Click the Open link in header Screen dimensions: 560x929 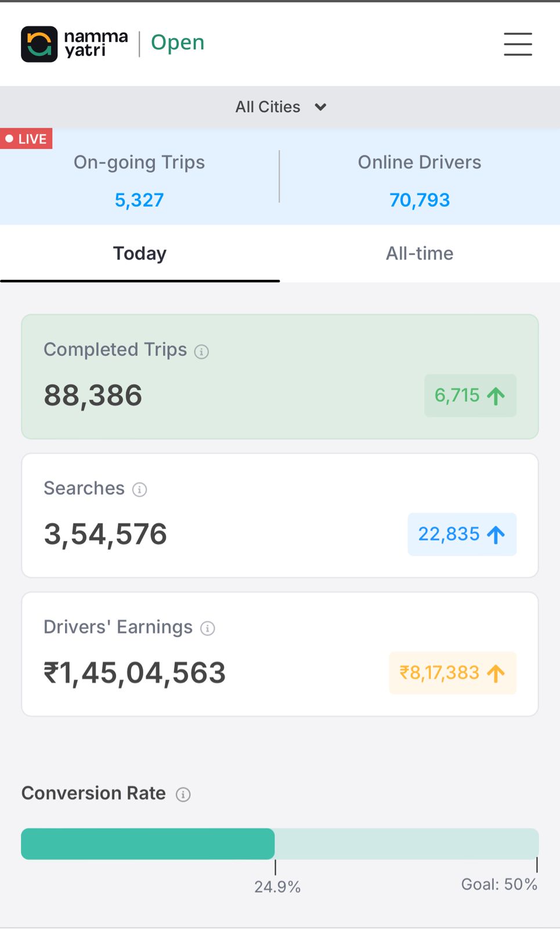[x=178, y=42]
